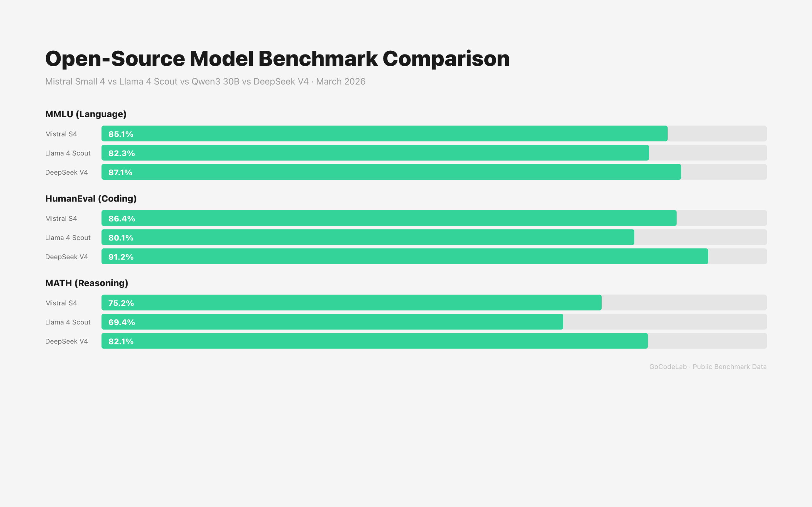The width and height of the screenshot is (812, 507).
Task: Click the 82.1% DeepSeek V4 MATH bar
Action: click(375, 341)
